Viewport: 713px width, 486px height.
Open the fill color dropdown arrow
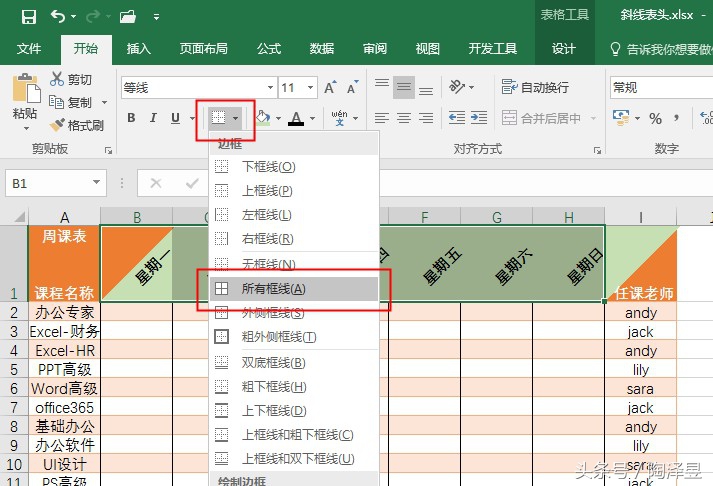pos(278,119)
